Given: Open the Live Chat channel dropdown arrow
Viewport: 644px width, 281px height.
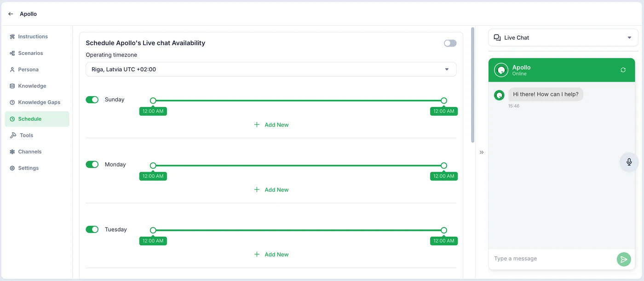Looking at the screenshot, I should click(629, 38).
